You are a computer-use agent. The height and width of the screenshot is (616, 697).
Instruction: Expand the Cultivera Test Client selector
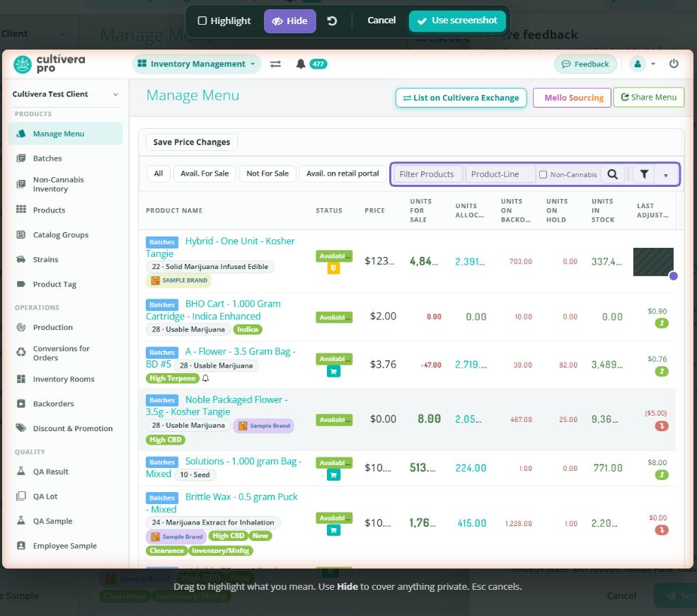[65, 94]
